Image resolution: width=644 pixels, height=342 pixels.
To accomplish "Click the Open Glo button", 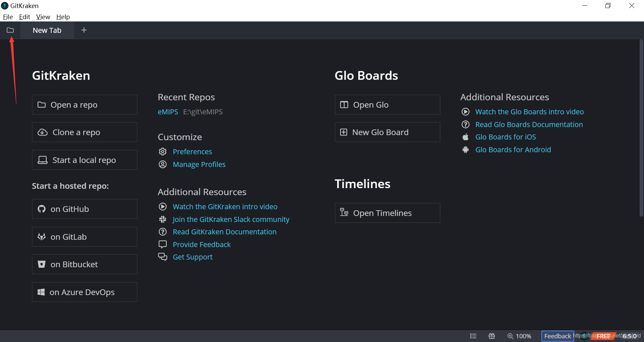I will (x=387, y=105).
